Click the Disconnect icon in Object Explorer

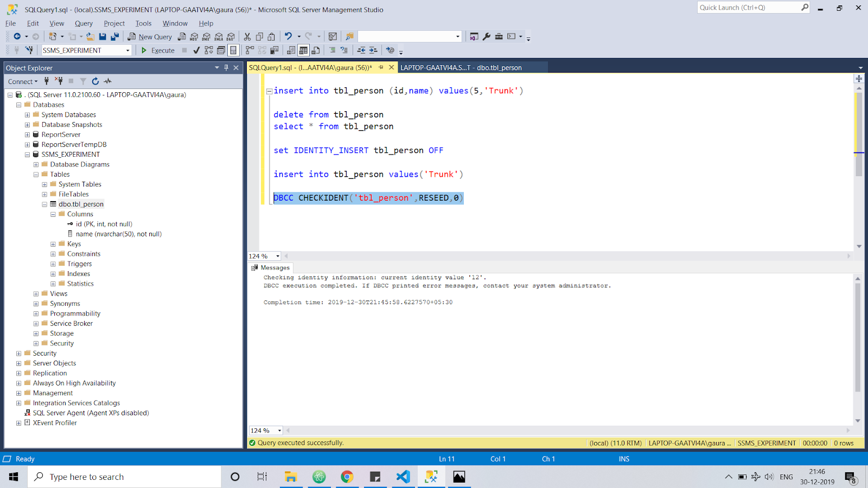59,81
